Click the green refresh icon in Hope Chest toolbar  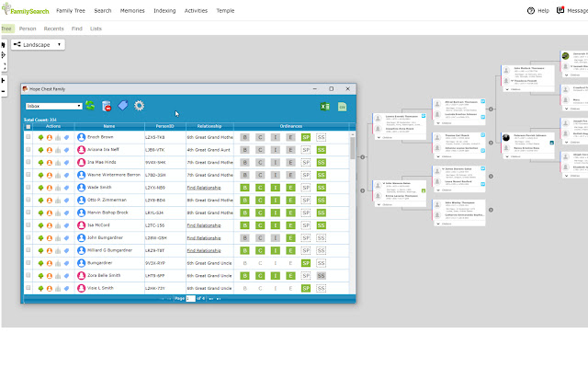pos(90,106)
